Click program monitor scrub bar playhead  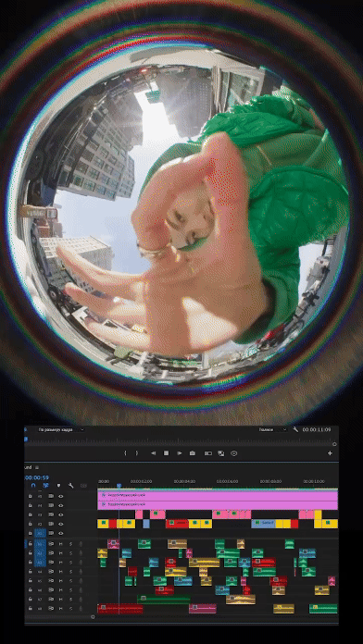point(26,440)
